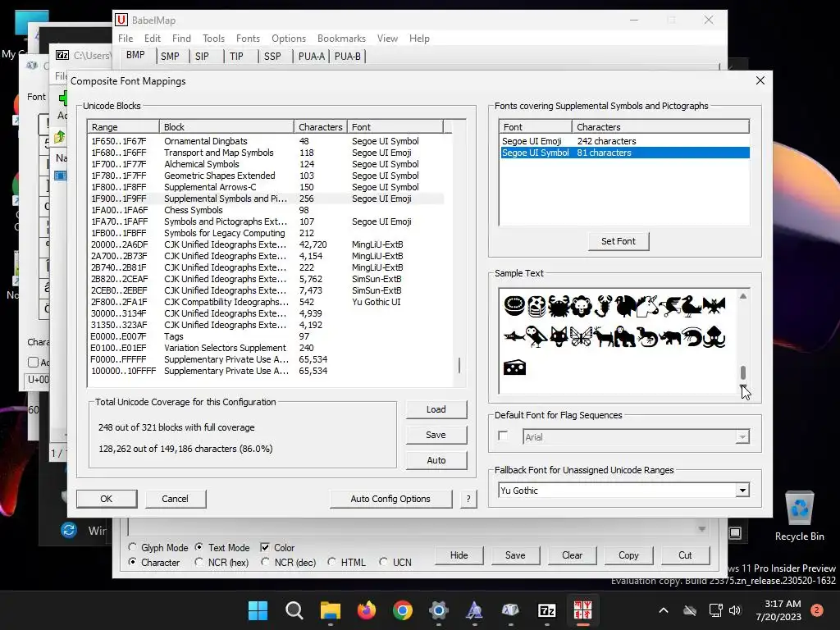Open volume control in system tray
The image size is (840, 630).
pyautogui.click(x=735, y=610)
